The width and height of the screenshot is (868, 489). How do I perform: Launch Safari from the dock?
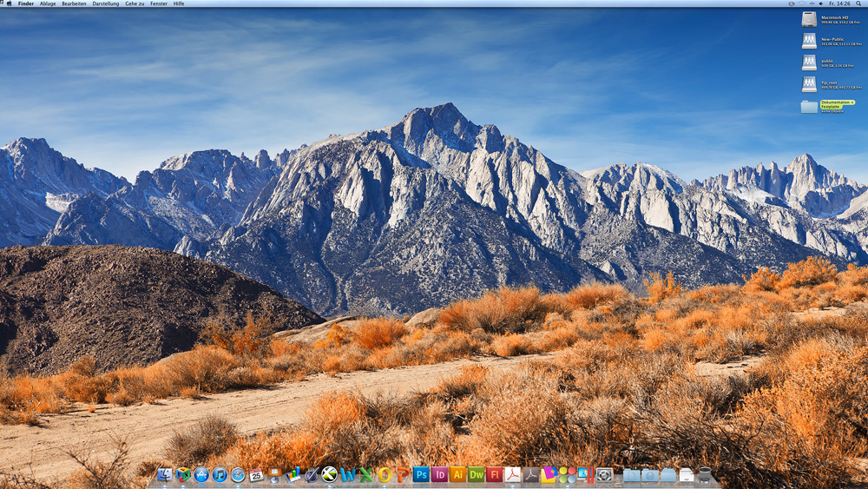click(x=238, y=474)
